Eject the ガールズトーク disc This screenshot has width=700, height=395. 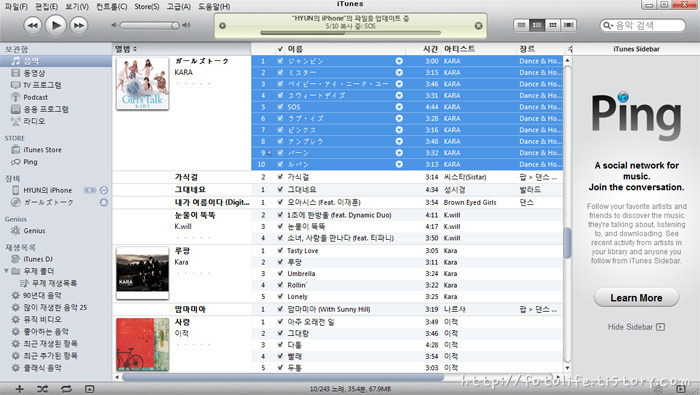click(x=104, y=202)
